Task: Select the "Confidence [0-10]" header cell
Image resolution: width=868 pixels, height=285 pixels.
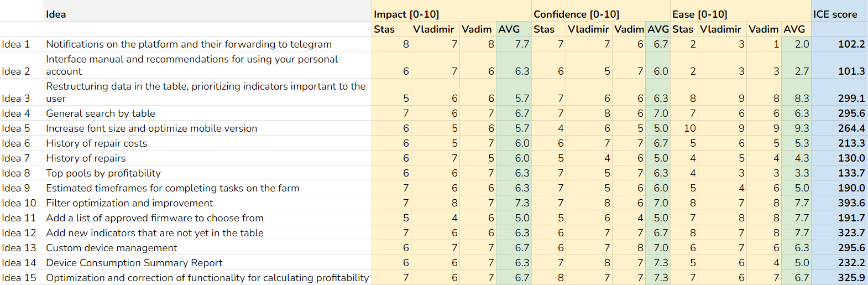Action: coord(576,14)
